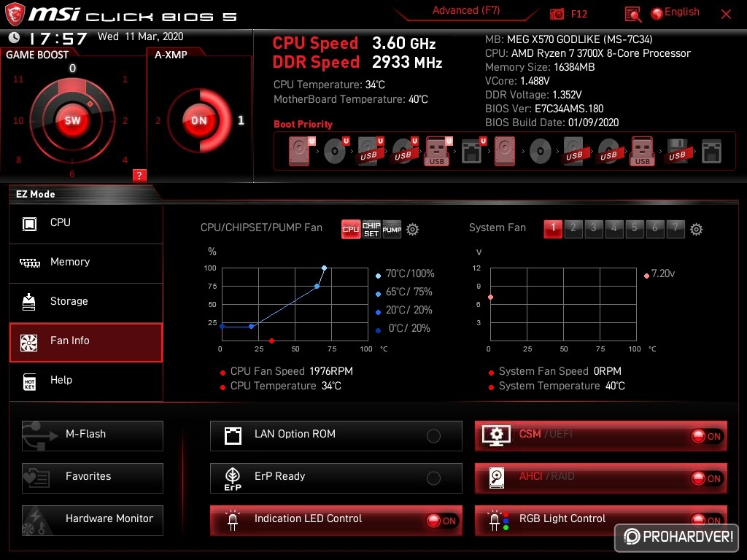
Task: Select the legacy network boot device icon
Action: (x=711, y=152)
